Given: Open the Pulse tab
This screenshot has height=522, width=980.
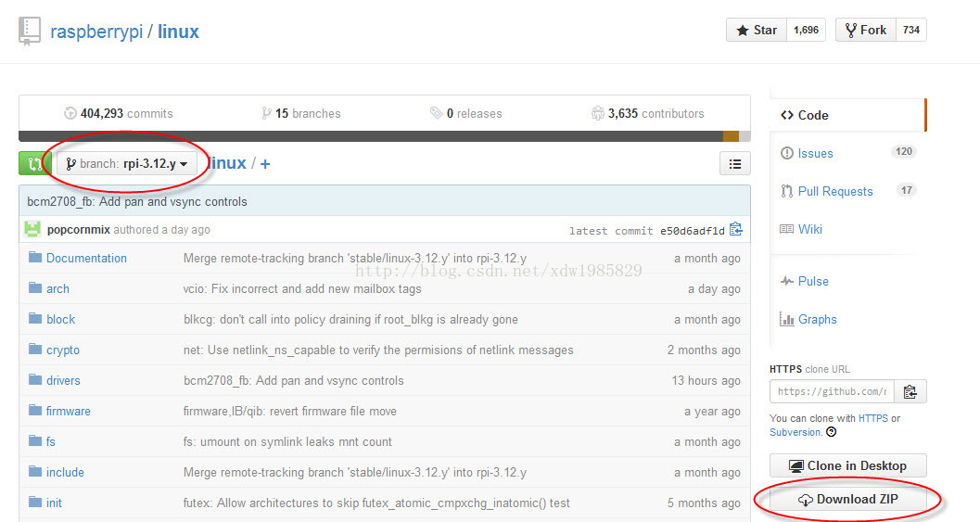Looking at the screenshot, I should pyautogui.click(x=813, y=281).
